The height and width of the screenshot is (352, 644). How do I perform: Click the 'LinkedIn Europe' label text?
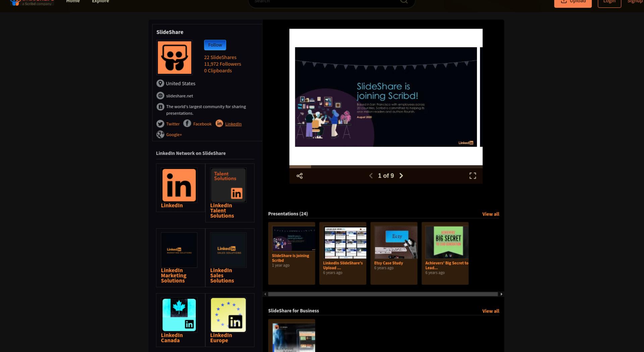coord(221,338)
